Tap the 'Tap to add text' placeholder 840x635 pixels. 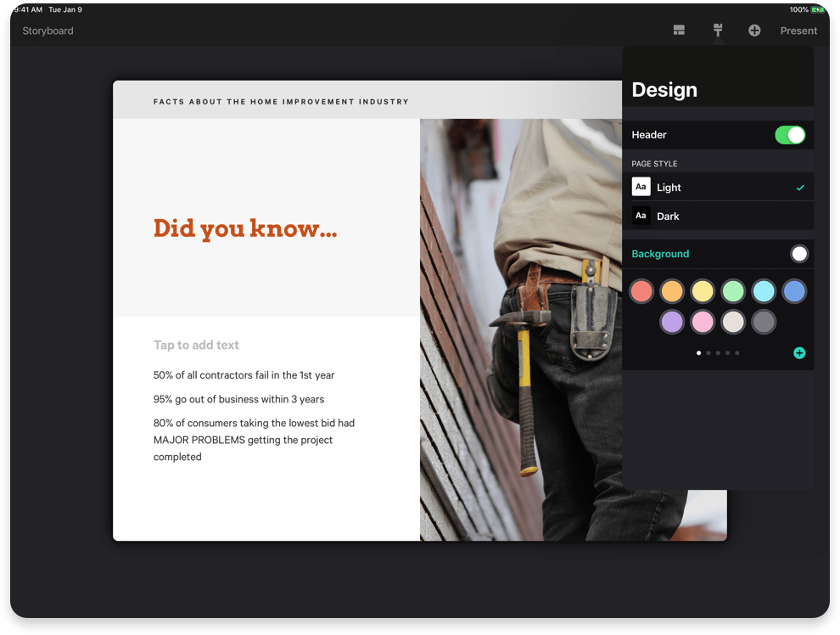(196, 346)
